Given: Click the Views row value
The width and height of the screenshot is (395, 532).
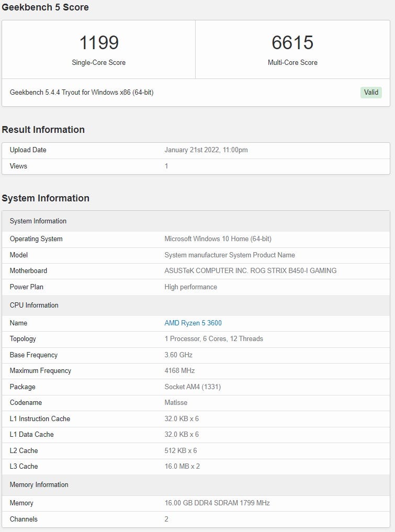Looking at the screenshot, I should pos(166,166).
